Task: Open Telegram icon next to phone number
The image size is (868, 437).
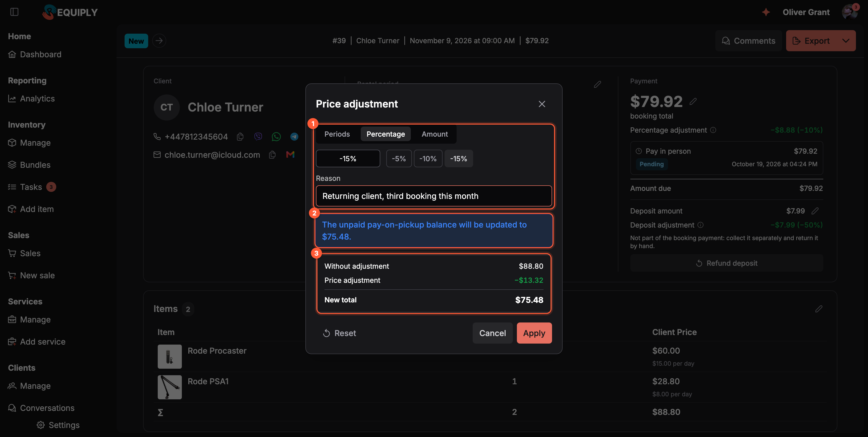Action: 294,136
